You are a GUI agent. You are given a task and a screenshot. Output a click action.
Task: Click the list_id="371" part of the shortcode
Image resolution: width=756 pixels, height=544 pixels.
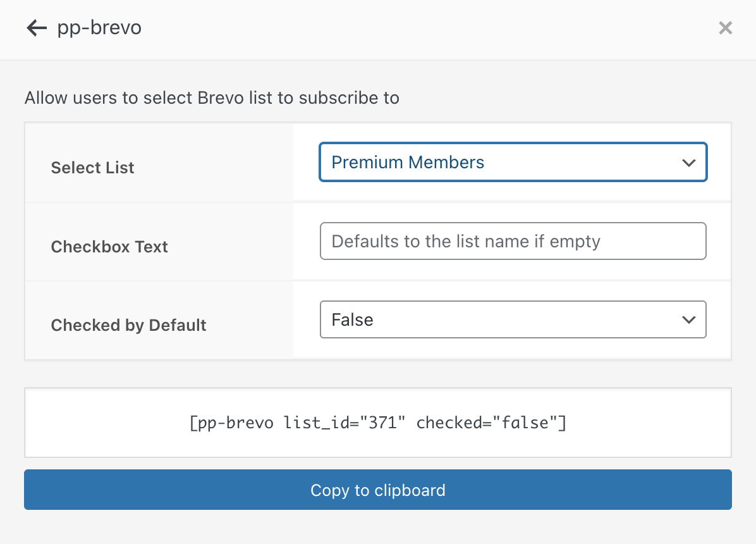click(344, 423)
